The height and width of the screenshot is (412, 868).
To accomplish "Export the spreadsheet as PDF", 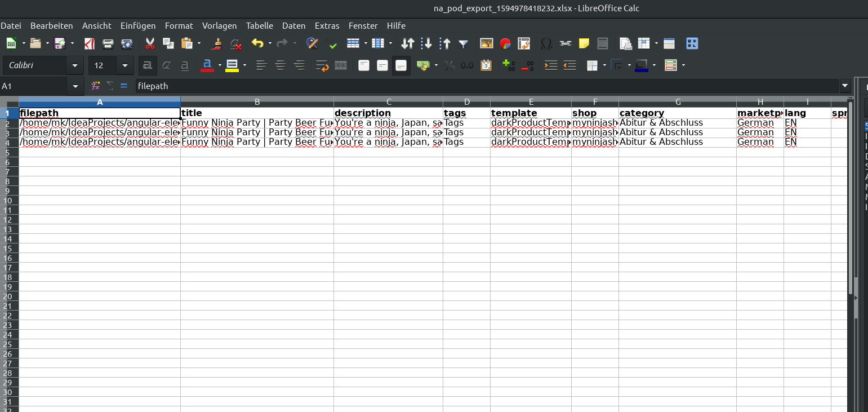I will click(89, 43).
